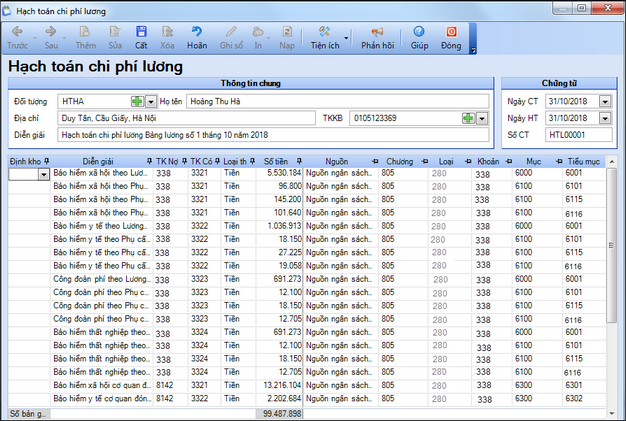Go to previous record with Trước
Viewport: 626px width, 421px height.
[x=17, y=38]
